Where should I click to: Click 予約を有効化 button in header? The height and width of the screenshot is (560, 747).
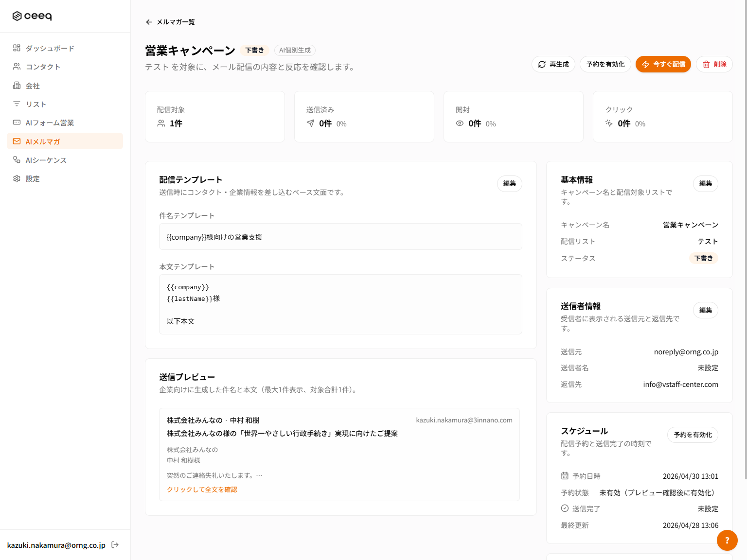[605, 64]
